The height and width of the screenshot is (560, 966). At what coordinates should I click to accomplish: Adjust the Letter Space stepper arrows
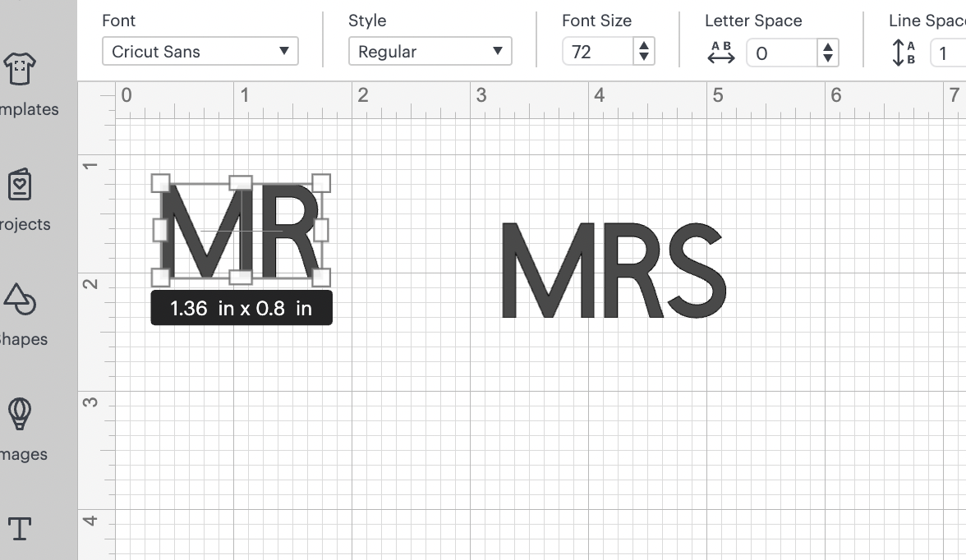(828, 53)
